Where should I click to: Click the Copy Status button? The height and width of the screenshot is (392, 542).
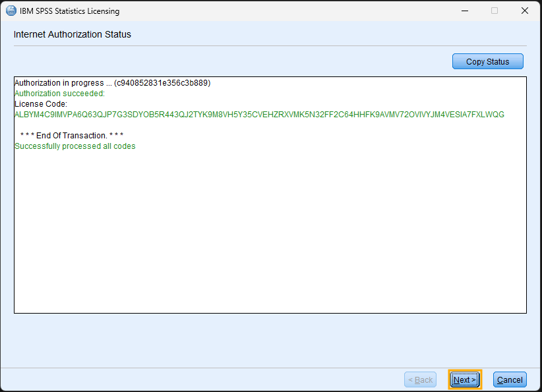(487, 61)
